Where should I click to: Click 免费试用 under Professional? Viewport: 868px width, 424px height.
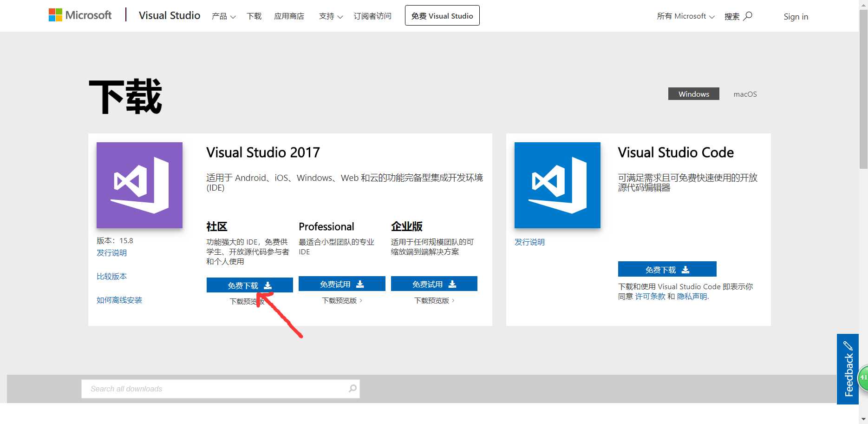(x=342, y=284)
